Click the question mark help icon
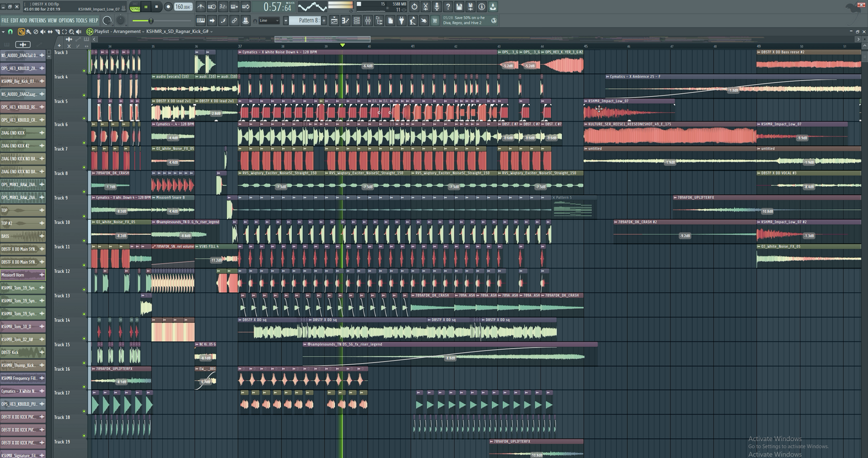 click(448, 7)
